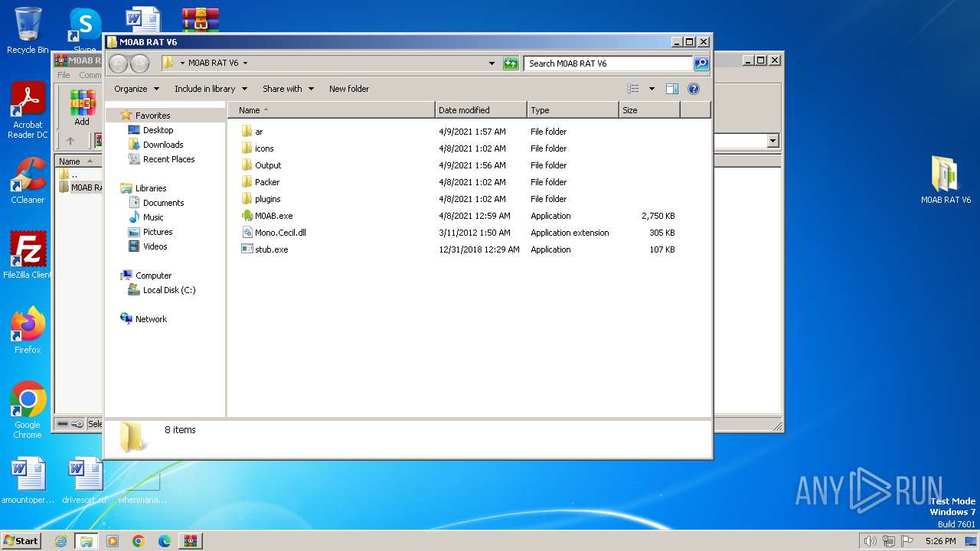Viewport: 980px width, 551px height.
Task: Click the search magnifier button
Action: (701, 64)
